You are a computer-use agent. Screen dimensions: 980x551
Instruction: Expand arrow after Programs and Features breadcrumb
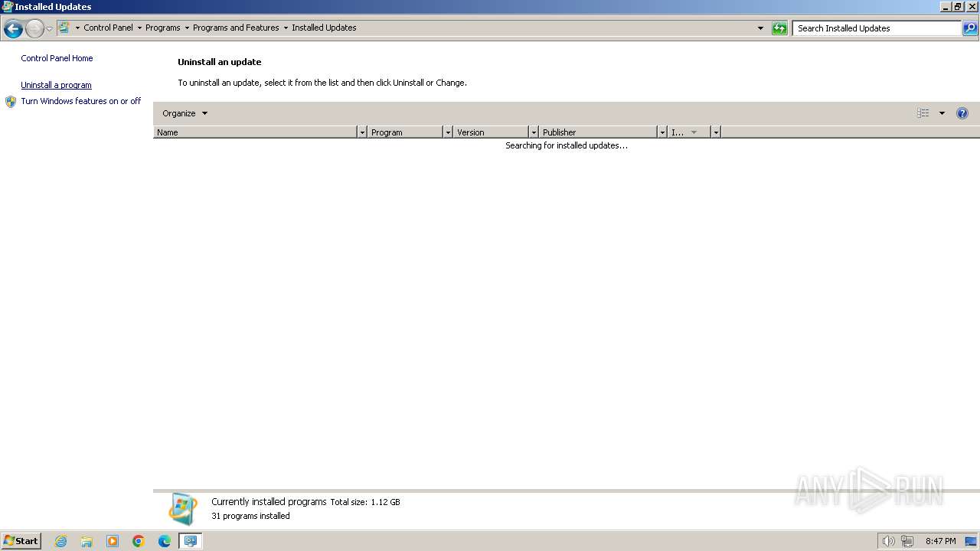coord(286,28)
